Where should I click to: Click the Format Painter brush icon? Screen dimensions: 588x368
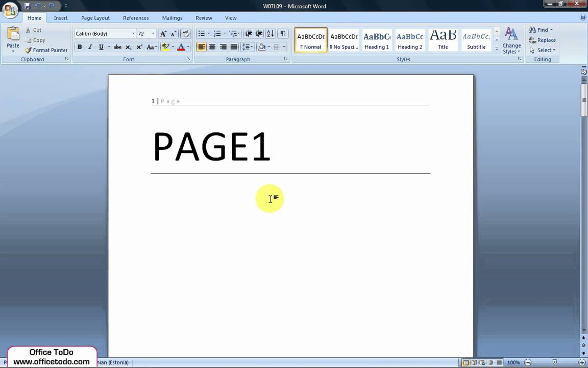point(28,50)
